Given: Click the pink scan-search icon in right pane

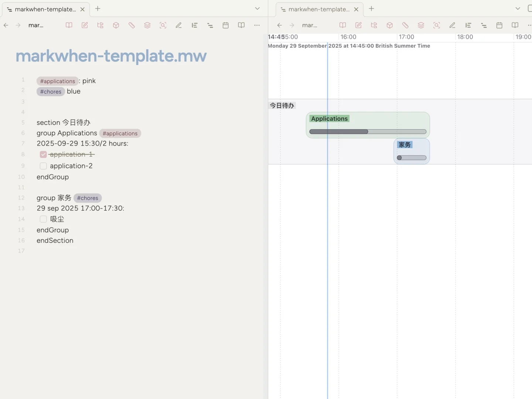Looking at the screenshot, I should [437, 25].
